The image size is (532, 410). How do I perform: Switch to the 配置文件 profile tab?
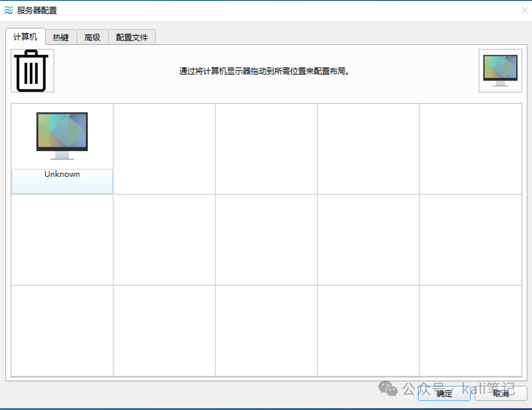[132, 36]
